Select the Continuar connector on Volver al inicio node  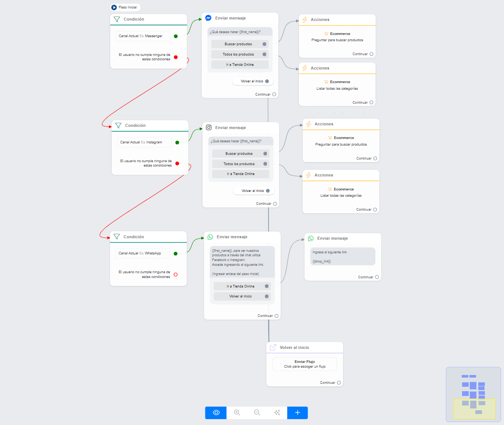click(x=339, y=383)
